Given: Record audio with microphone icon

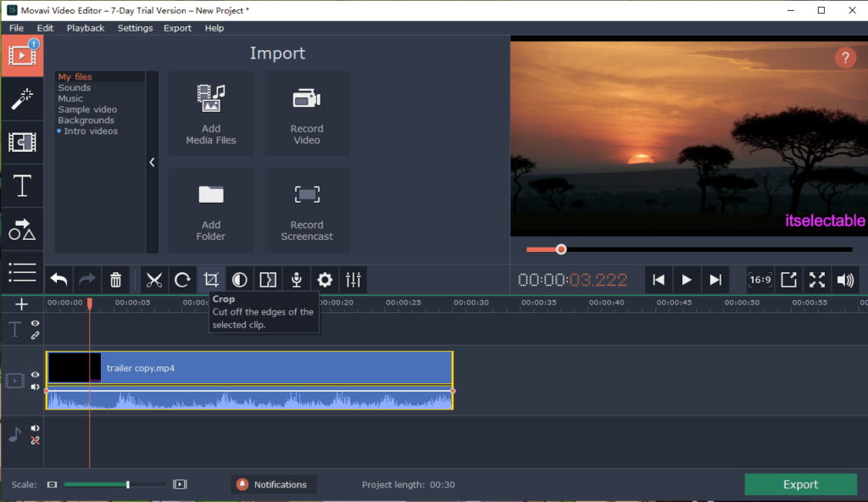Looking at the screenshot, I should click(x=296, y=280).
